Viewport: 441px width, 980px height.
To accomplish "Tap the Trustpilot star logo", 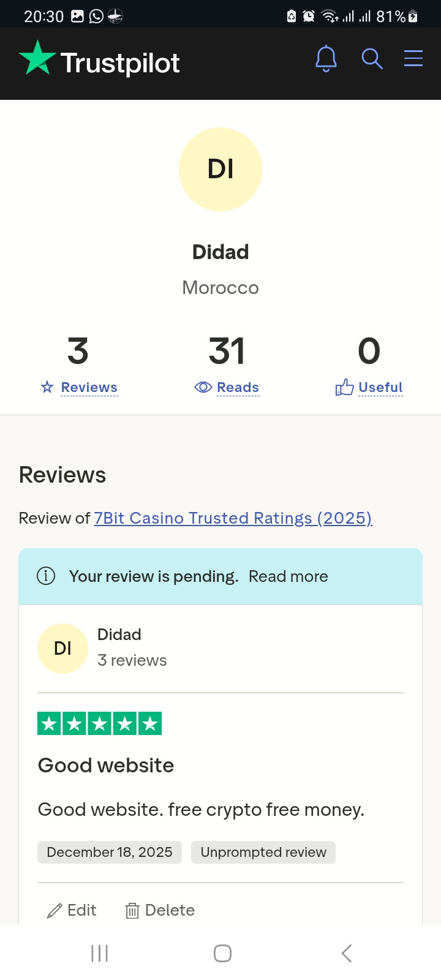I will (37, 58).
